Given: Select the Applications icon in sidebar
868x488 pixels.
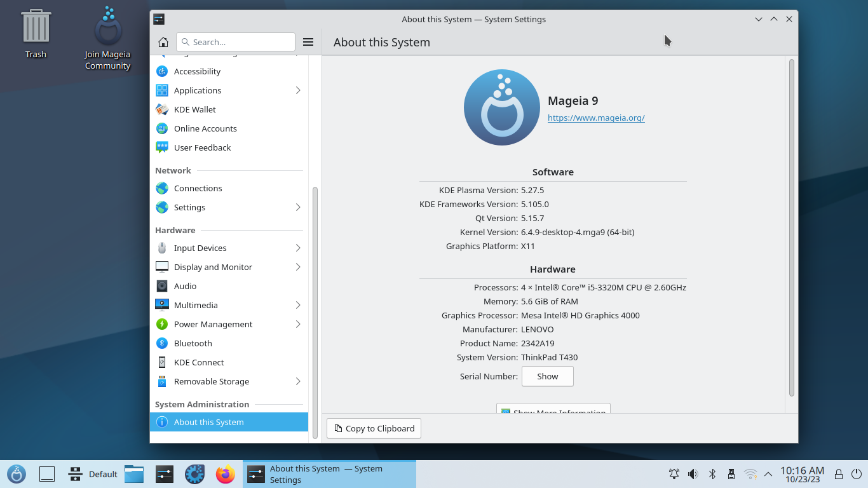Looking at the screenshot, I should (162, 90).
